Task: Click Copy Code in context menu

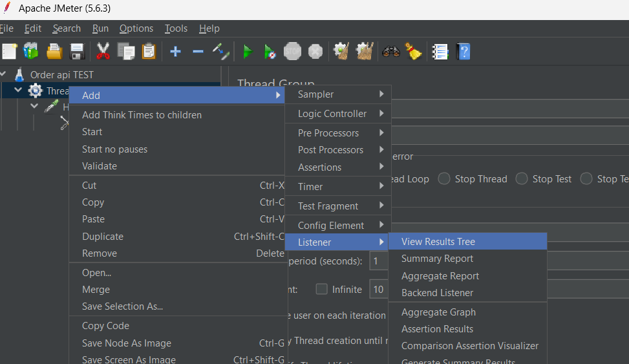Action: point(177,325)
